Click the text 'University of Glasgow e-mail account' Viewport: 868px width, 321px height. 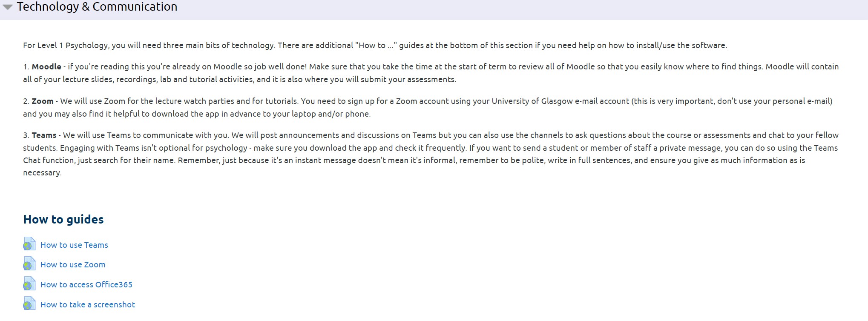tap(560, 101)
